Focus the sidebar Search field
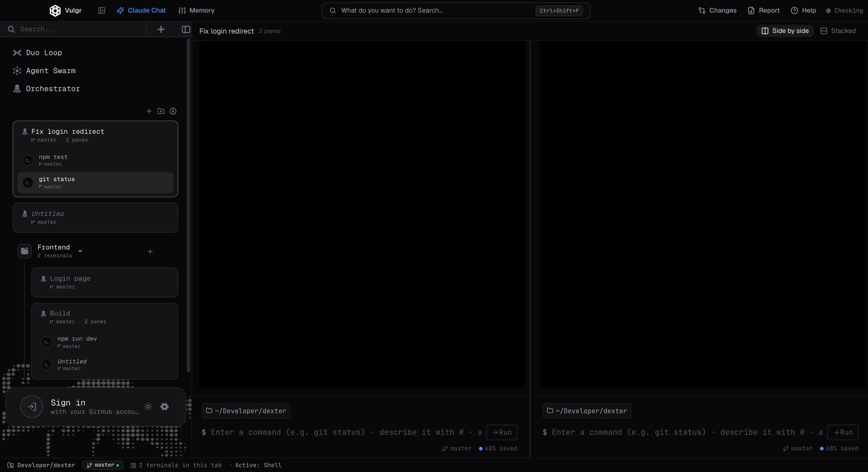Image resolution: width=868 pixels, height=472 pixels. [73, 29]
